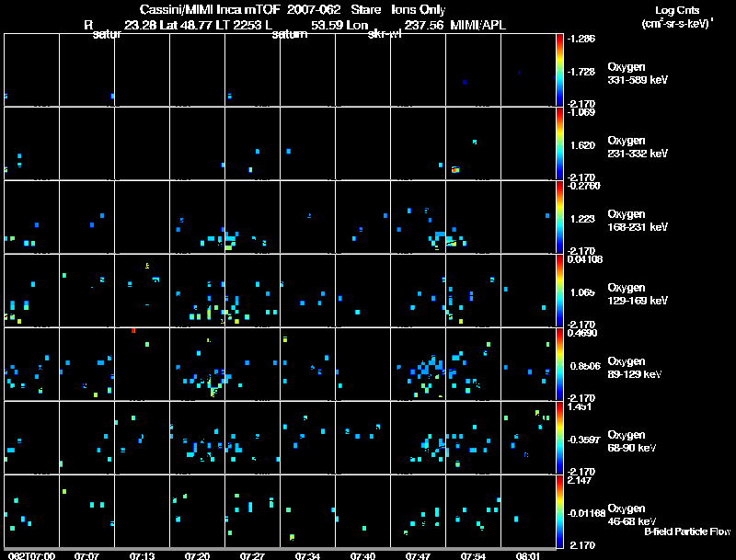
Task: Click the '46-68 keV' energy label
Action: 632,521
